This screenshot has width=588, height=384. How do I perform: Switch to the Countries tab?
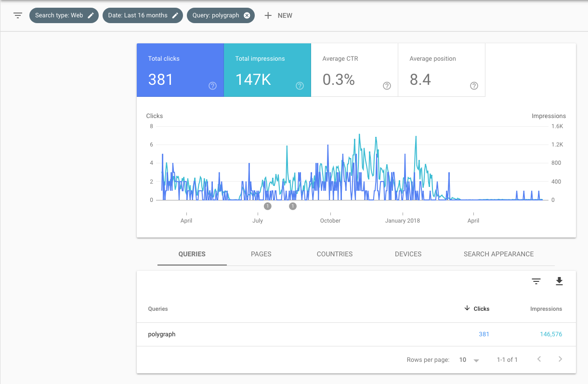point(335,254)
